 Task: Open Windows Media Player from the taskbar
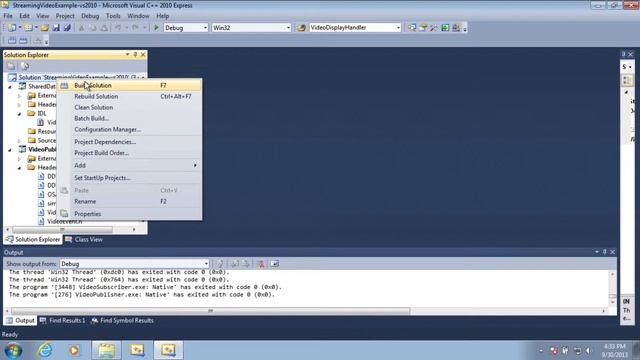74,350
